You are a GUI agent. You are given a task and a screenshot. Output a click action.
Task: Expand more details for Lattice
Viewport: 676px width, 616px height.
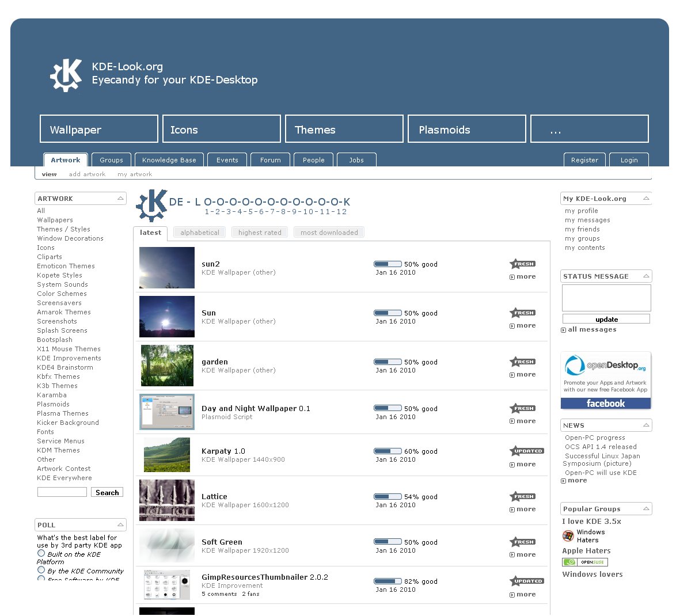(522, 509)
